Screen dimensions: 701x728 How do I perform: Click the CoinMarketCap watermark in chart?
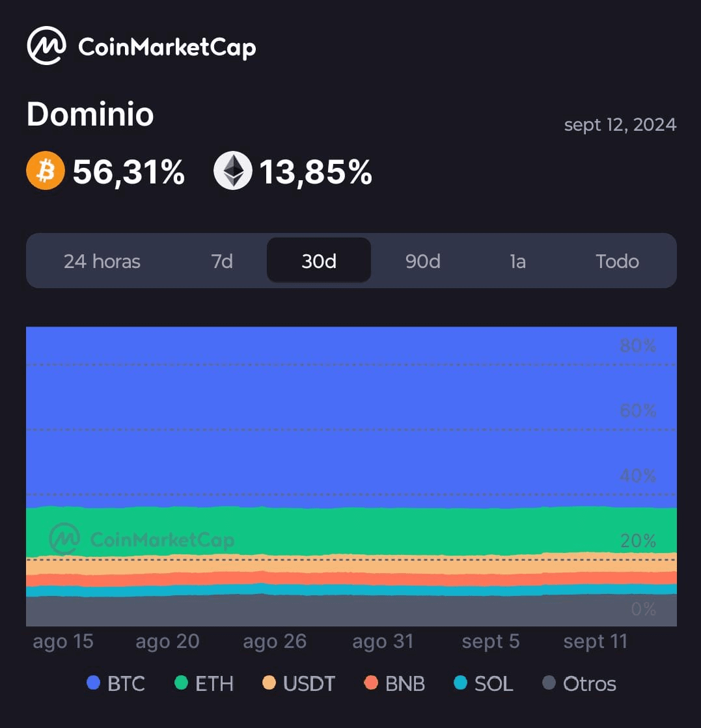pyautogui.click(x=142, y=539)
